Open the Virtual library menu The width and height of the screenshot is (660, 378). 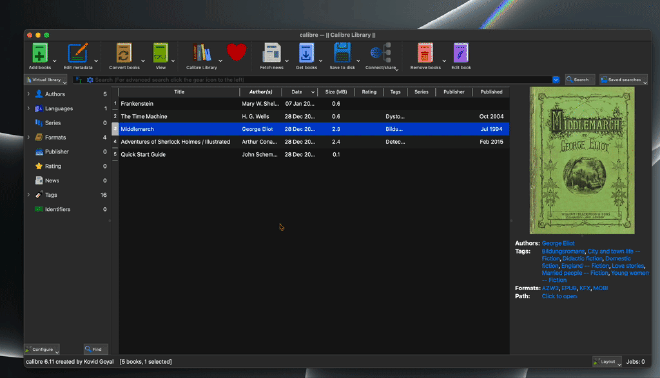[x=46, y=80]
